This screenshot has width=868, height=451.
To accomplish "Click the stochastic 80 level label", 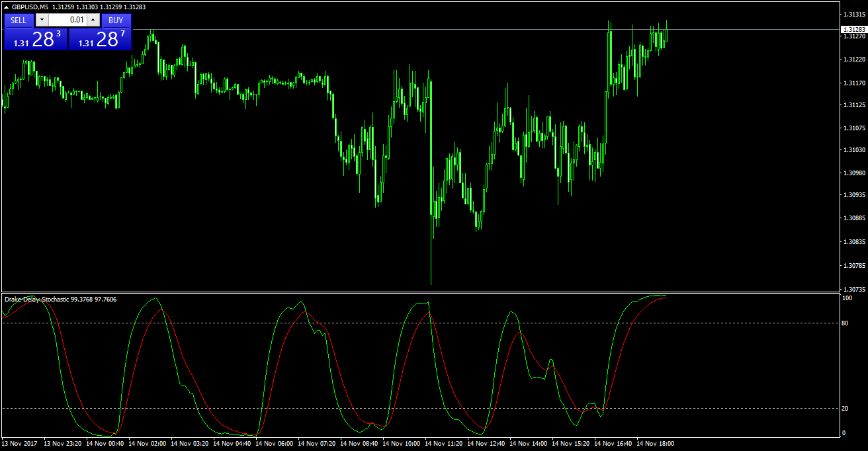I will coord(845,323).
